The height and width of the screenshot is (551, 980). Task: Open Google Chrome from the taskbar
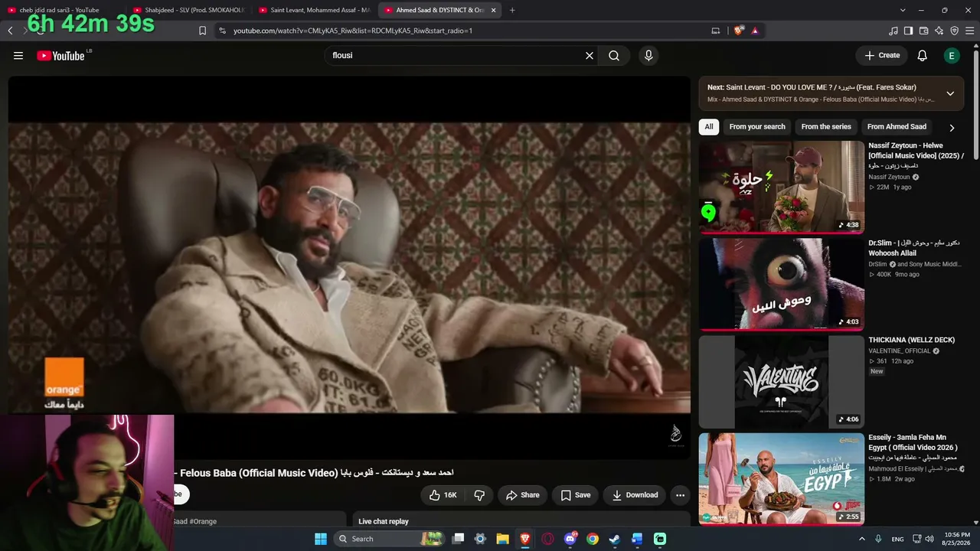click(592, 539)
